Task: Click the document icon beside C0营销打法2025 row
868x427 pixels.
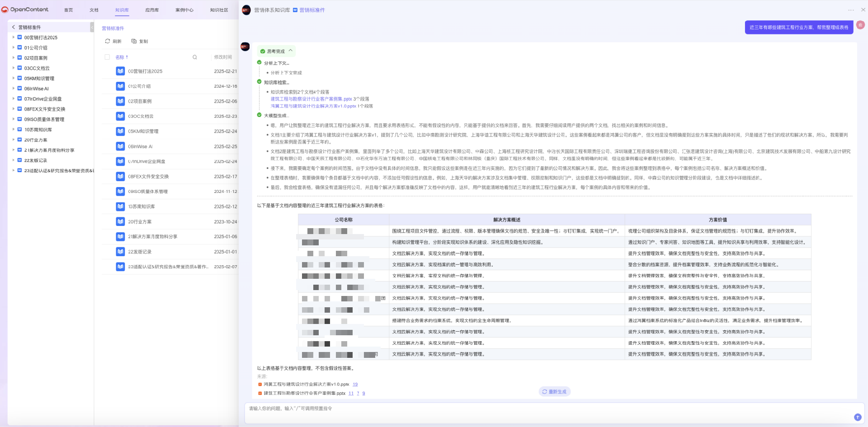Action: click(120, 71)
